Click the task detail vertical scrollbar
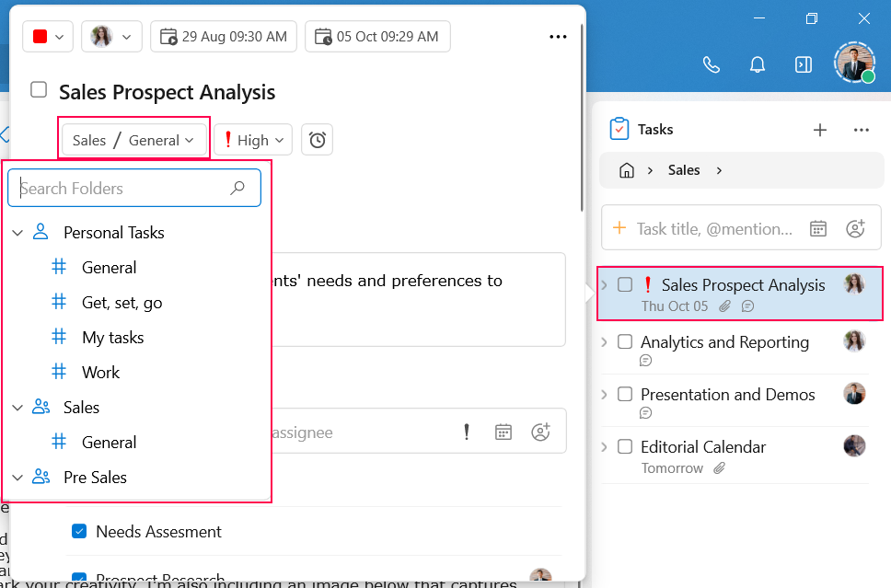The image size is (891, 588). point(582,118)
